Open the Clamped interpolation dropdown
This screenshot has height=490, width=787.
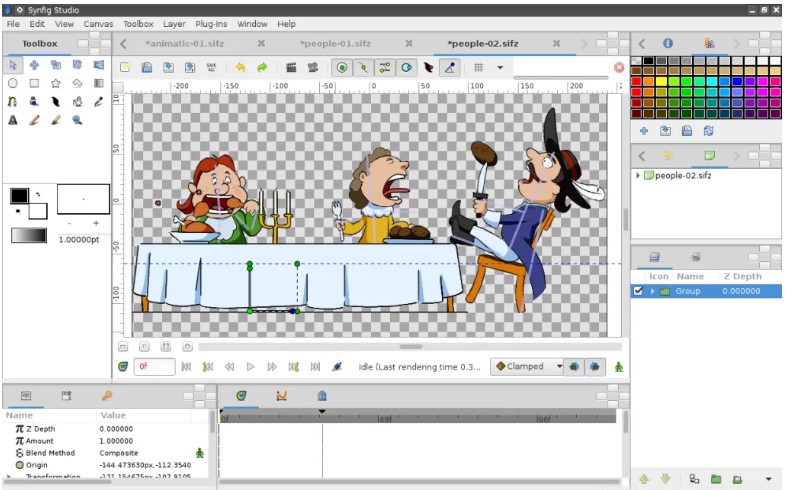click(x=527, y=366)
